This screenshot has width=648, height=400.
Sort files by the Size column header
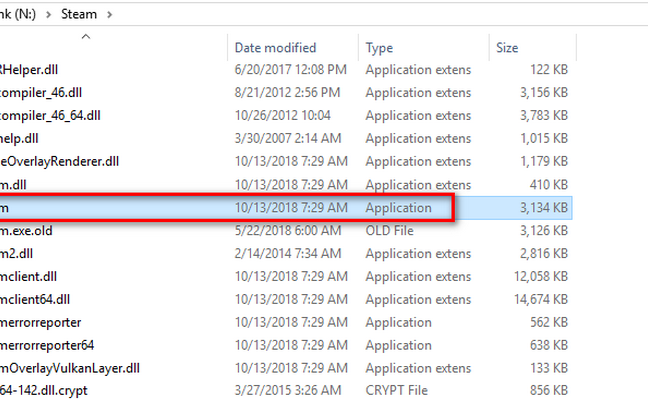pyautogui.click(x=507, y=48)
